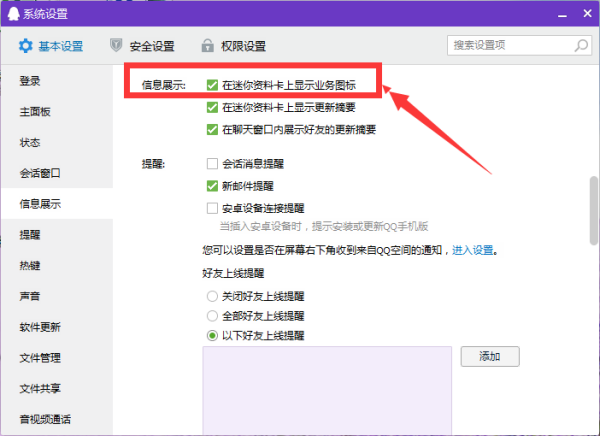Click the 好友上线提醒 heading text
Screen dimensions: 600x436
click(x=233, y=273)
